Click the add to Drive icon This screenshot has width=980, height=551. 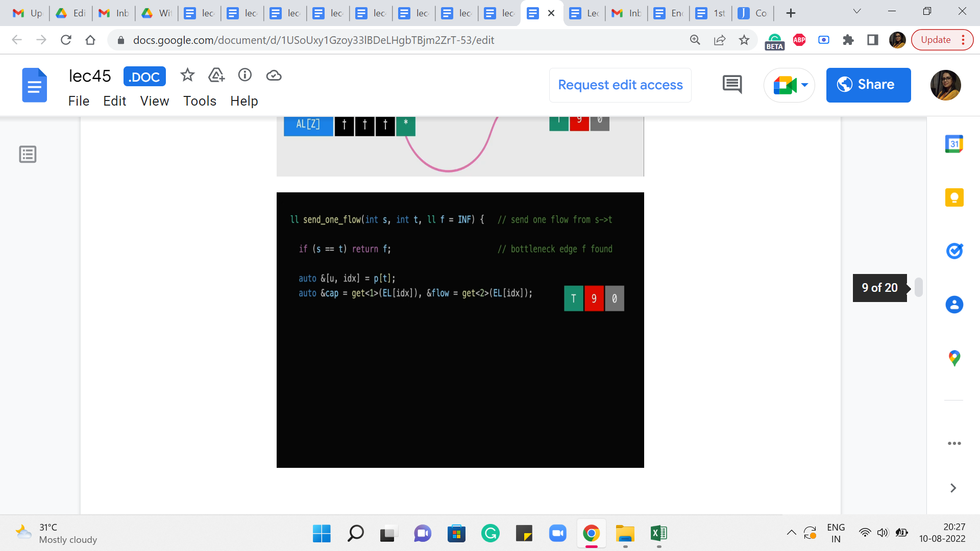216,76
